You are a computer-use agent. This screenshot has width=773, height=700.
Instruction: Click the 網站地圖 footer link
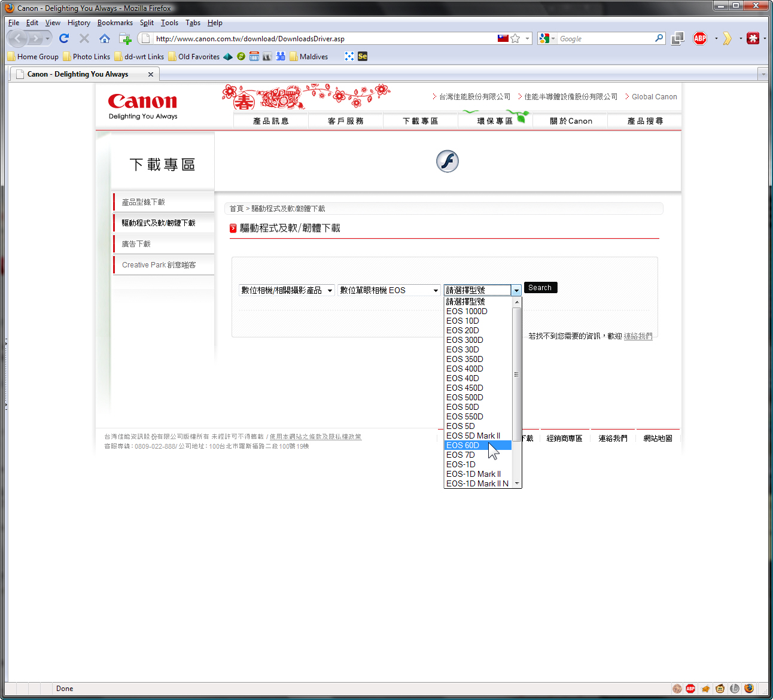tap(658, 439)
